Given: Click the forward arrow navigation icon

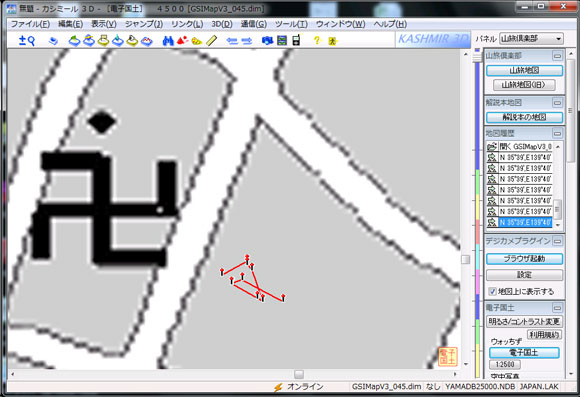Looking at the screenshot, I should click(247, 41).
